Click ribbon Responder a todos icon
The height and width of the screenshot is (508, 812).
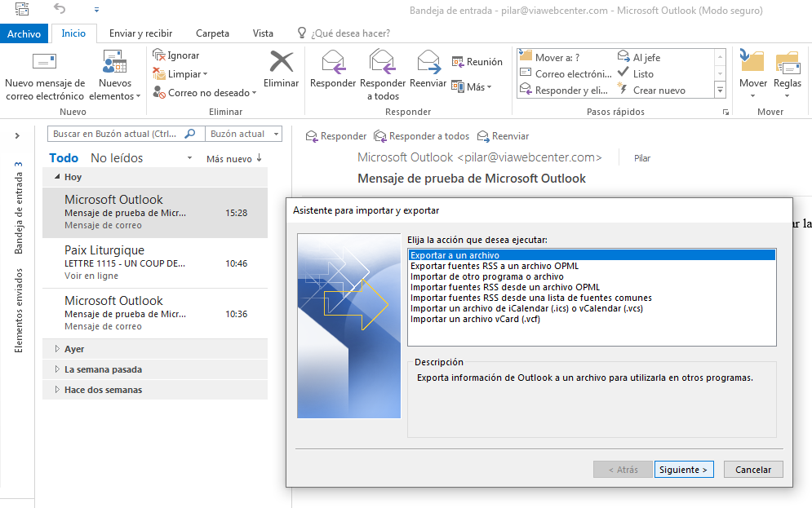(x=382, y=61)
